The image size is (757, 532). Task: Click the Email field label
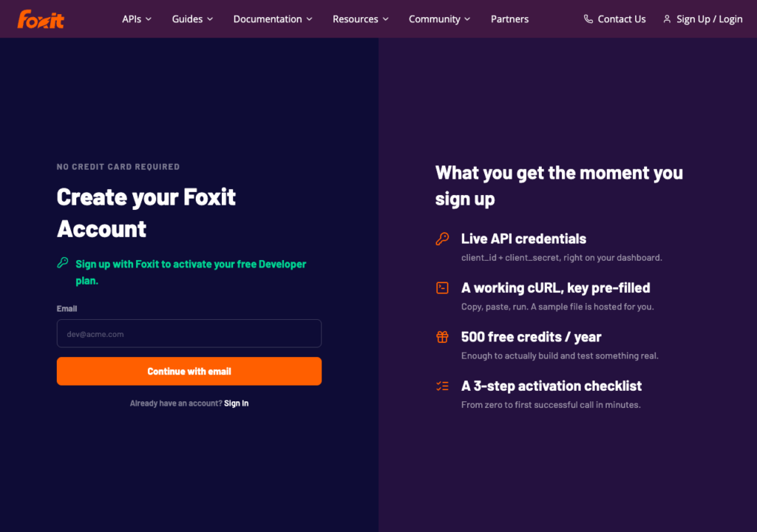(67, 308)
